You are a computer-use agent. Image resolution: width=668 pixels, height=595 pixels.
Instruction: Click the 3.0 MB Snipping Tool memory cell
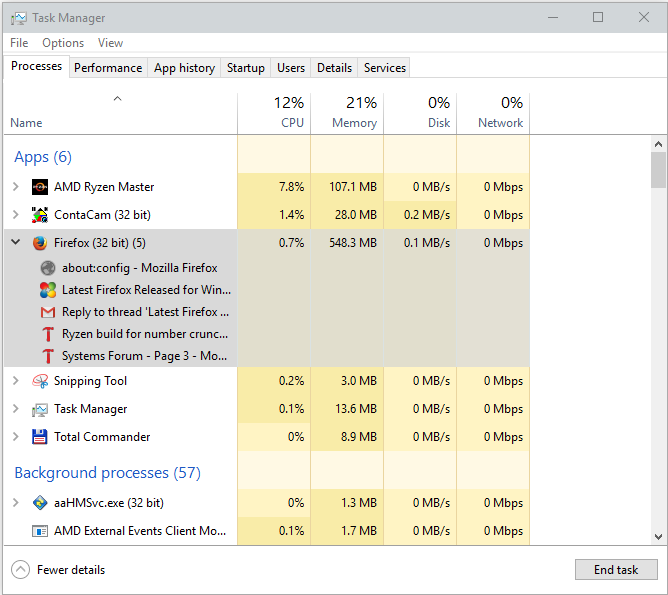click(347, 381)
